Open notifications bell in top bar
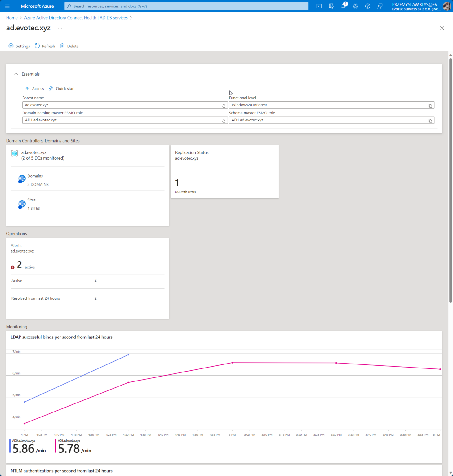Viewport: 453px width, 476px height. pos(343,6)
